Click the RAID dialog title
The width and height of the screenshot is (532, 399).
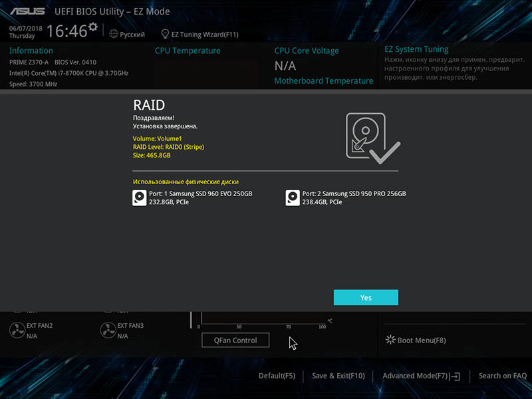(x=149, y=105)
